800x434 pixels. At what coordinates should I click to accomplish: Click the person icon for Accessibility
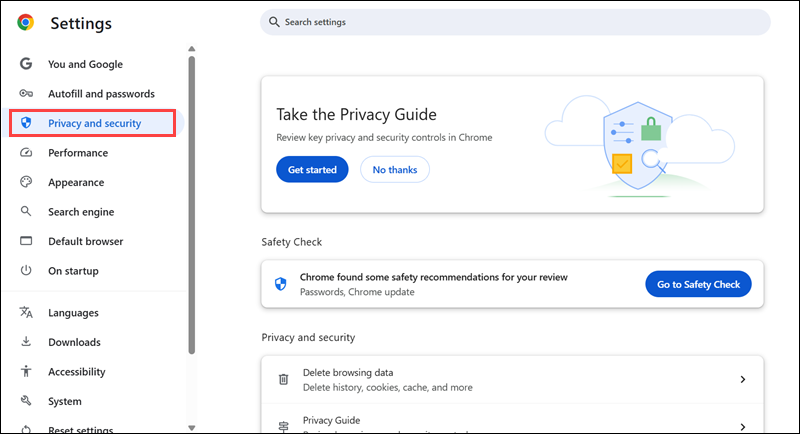click(26, 371)
